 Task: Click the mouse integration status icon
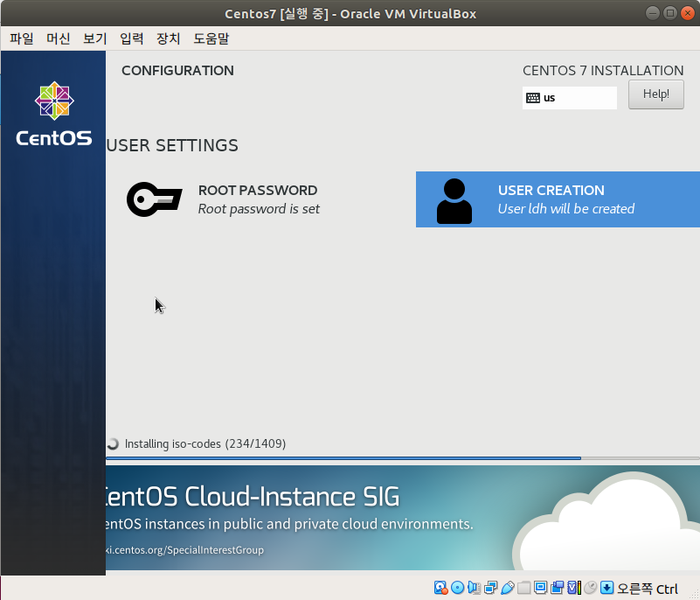tap(590, 588)
